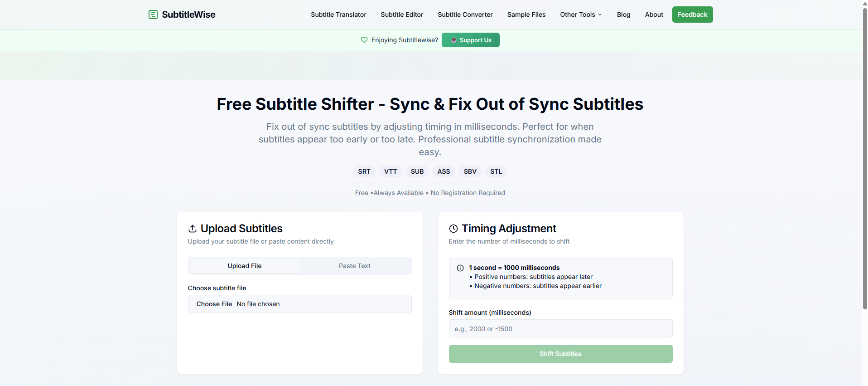
Task: Click the 'Enjoying Subtitlewise?' text
Action: [405, 40]
